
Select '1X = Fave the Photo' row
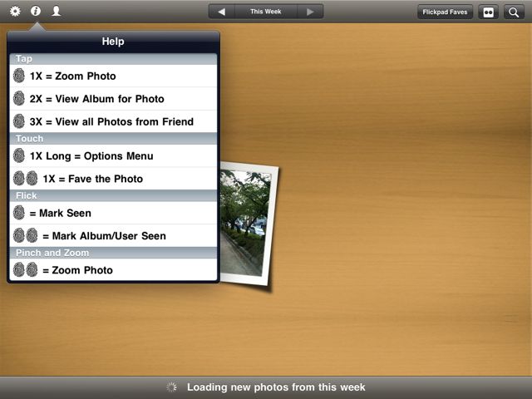[113, 179]
